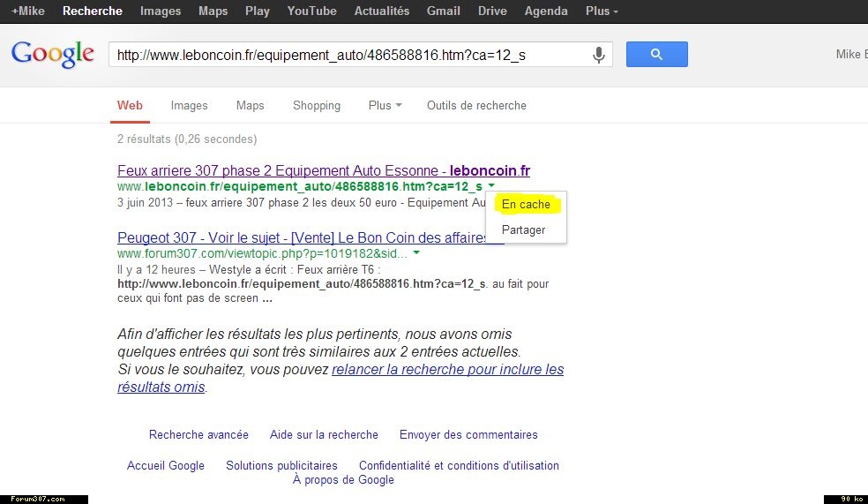Expand the Plus dropdown in the top black bar
Viewport: 868px width, 504px height.
point(602,11)
